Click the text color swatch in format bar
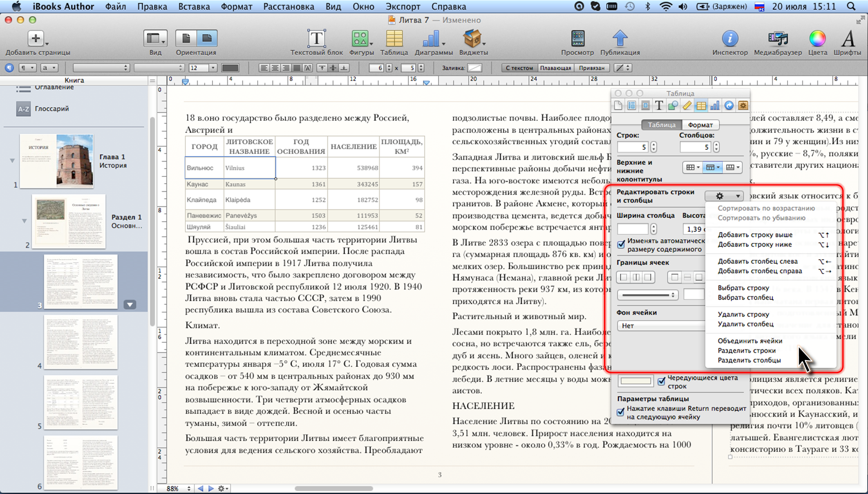This screenshot has height=494, width=868. tap(230, 68)
